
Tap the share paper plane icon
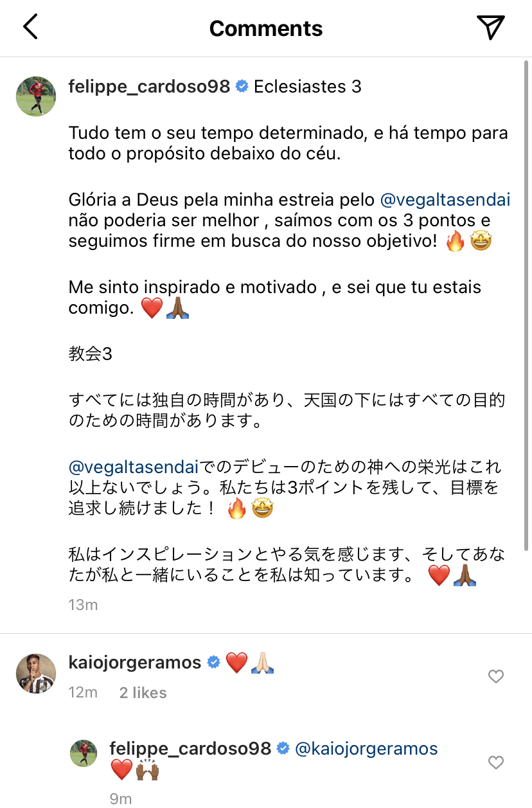[490, 27]
